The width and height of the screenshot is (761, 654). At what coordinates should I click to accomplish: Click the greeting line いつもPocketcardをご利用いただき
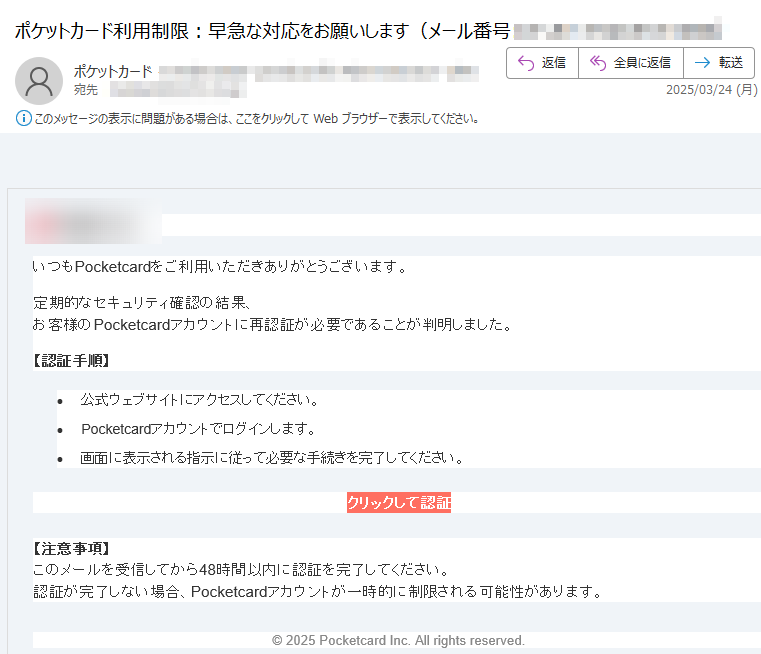(219, 266)
